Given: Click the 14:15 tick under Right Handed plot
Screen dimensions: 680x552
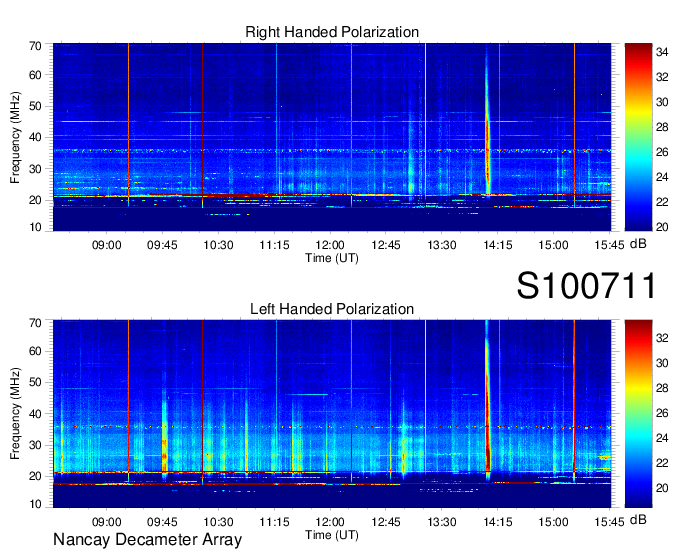Looking at the screenshot, I should pyautogui.click(x=498, y=245).
